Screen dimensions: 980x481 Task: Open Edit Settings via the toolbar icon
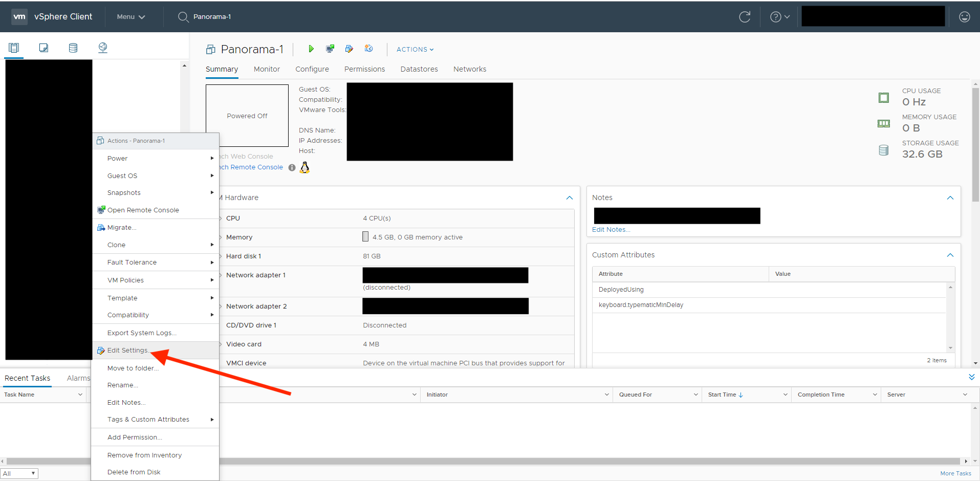[x=349, y=49]
